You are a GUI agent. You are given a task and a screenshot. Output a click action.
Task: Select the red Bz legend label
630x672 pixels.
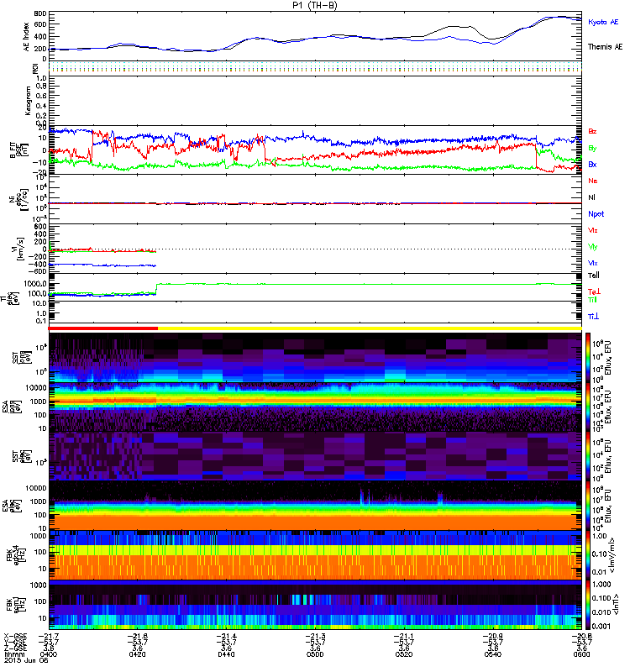click(x=592, y=131)
